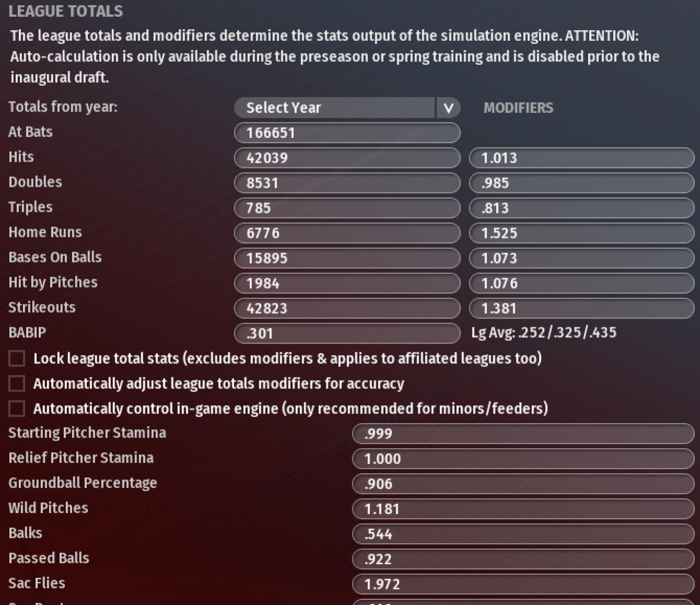Select the Wild Pitches value field
Viewport: 700px width, 605px height.
coord(523,509)
